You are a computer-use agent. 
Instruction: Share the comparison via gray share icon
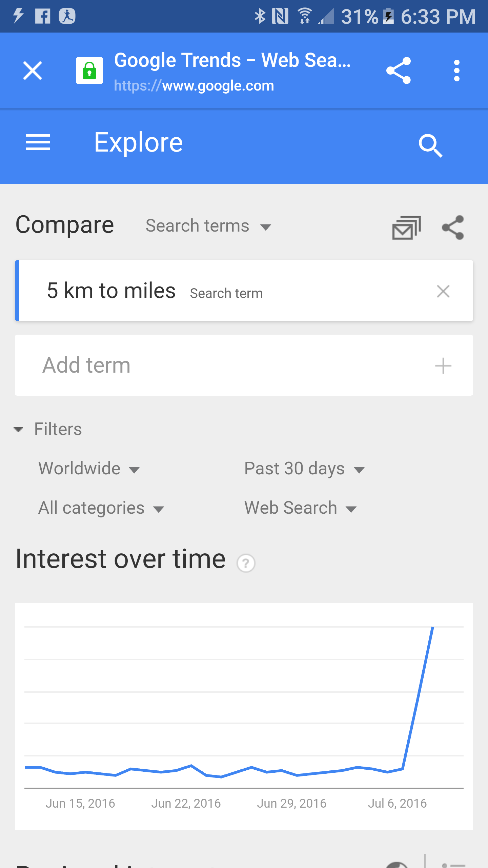point(453,228)
